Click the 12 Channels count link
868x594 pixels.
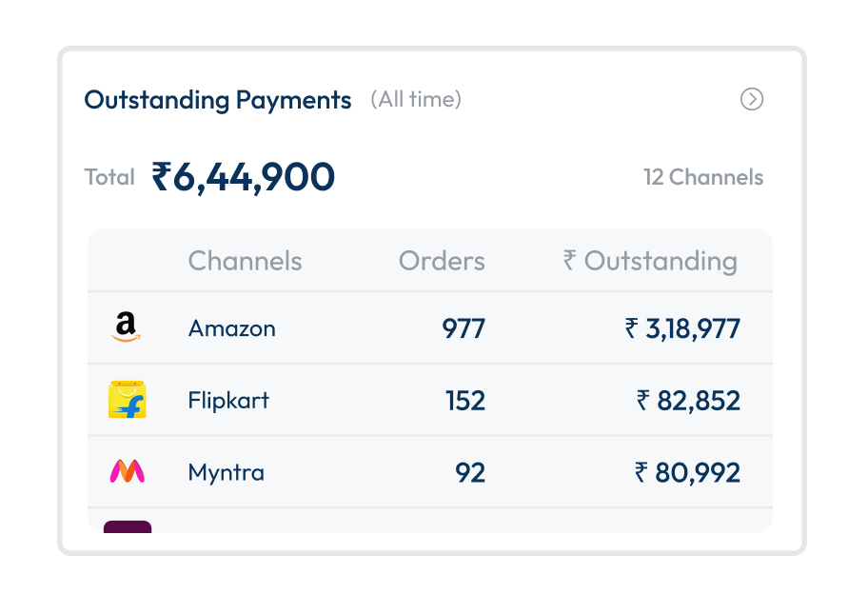click(703, 177)
